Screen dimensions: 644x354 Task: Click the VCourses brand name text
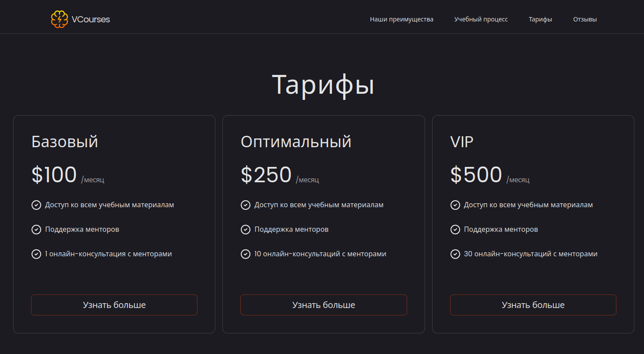click(x=91, y=19)
